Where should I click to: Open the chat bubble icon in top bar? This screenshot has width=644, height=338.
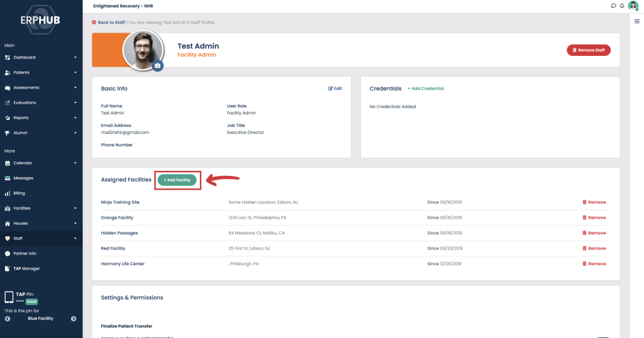pos(613,6)
